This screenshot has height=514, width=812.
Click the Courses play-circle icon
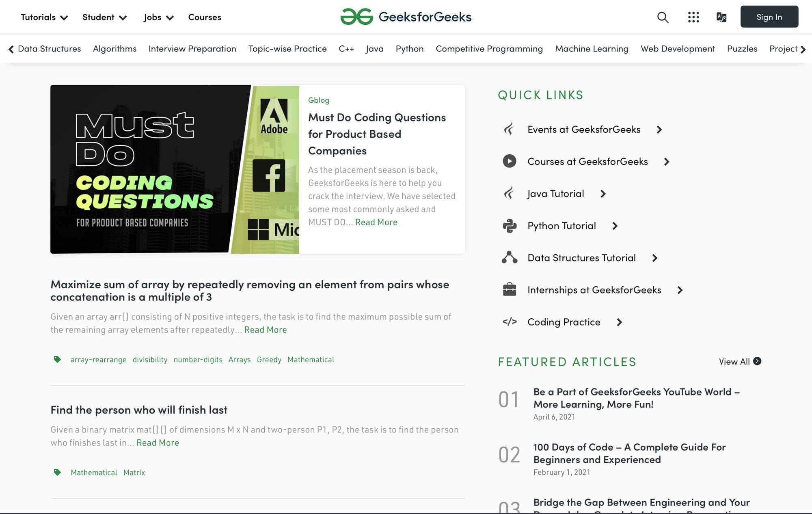509,161
